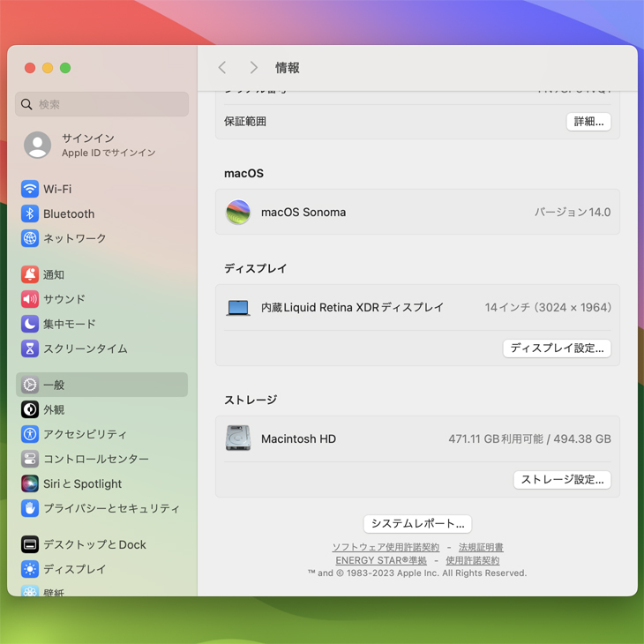The height and width of the screenshot is (644, 644).
Task: Click 保証範囲 row label
Action: tap(244, 122)
